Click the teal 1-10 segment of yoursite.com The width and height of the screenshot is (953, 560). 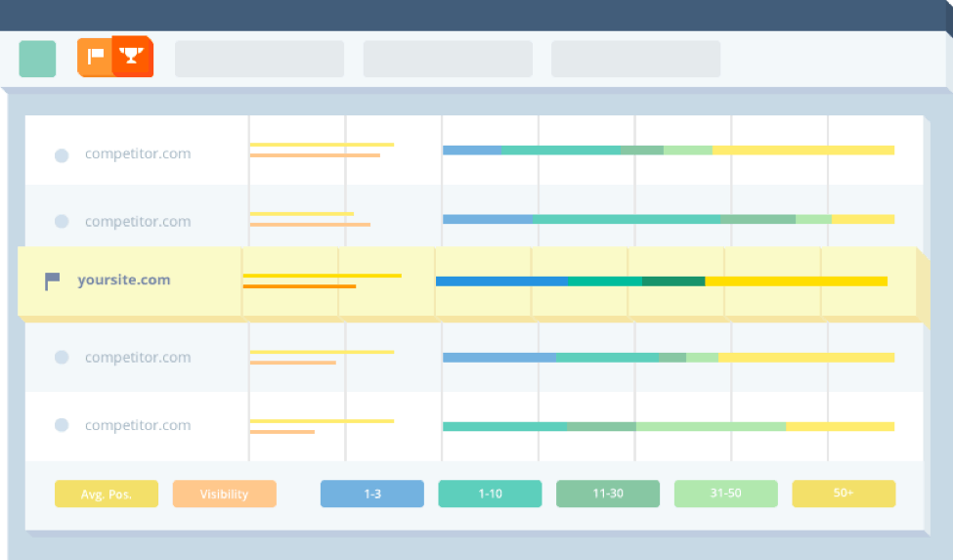(605, 281)
